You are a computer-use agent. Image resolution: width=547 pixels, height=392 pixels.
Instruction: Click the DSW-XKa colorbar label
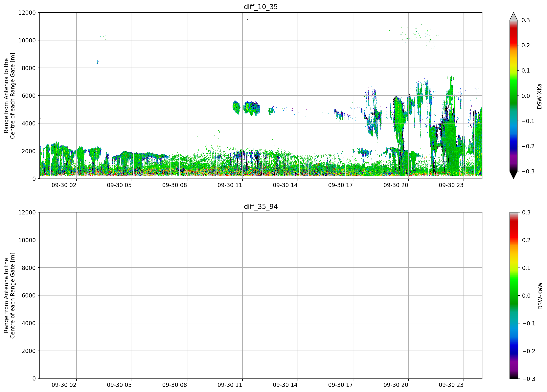tap(539, 96)
